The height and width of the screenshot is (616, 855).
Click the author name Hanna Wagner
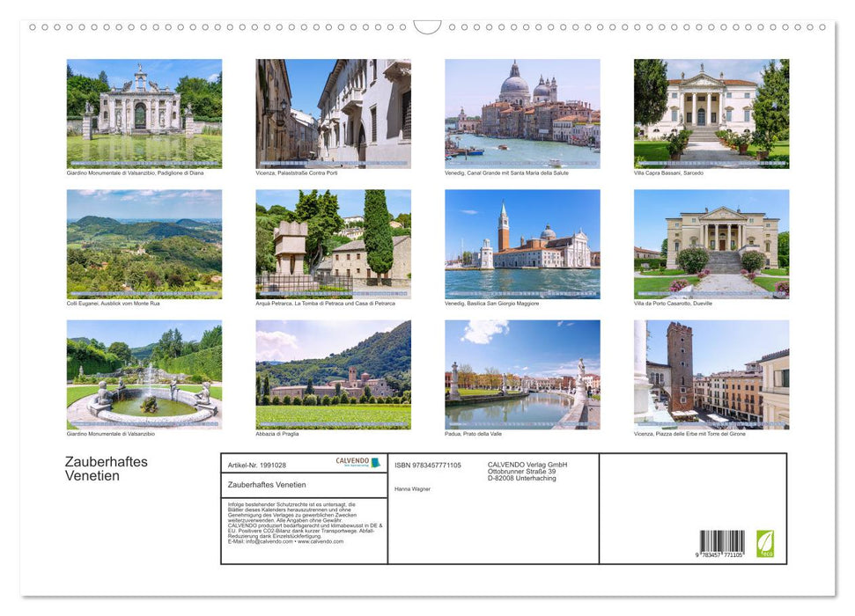413,488
